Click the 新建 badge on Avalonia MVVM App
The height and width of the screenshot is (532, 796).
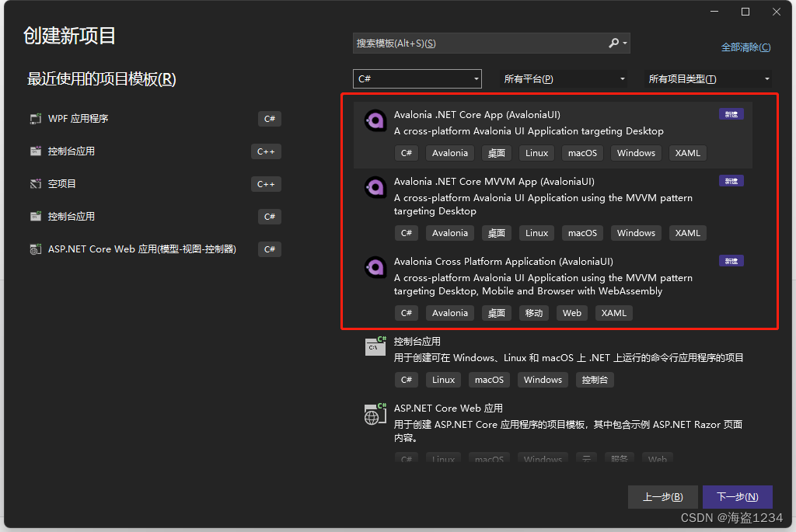coord(731,181)
